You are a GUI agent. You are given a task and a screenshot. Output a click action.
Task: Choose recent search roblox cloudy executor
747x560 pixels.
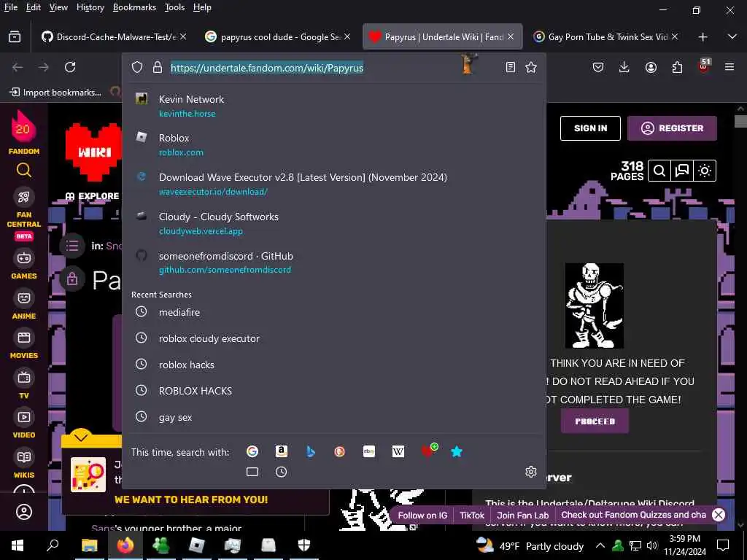pos(333,338)
